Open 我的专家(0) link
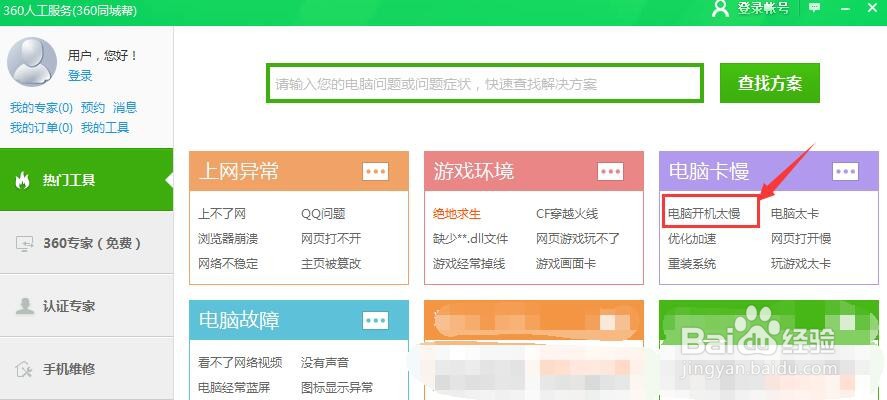 pos(41,107)
